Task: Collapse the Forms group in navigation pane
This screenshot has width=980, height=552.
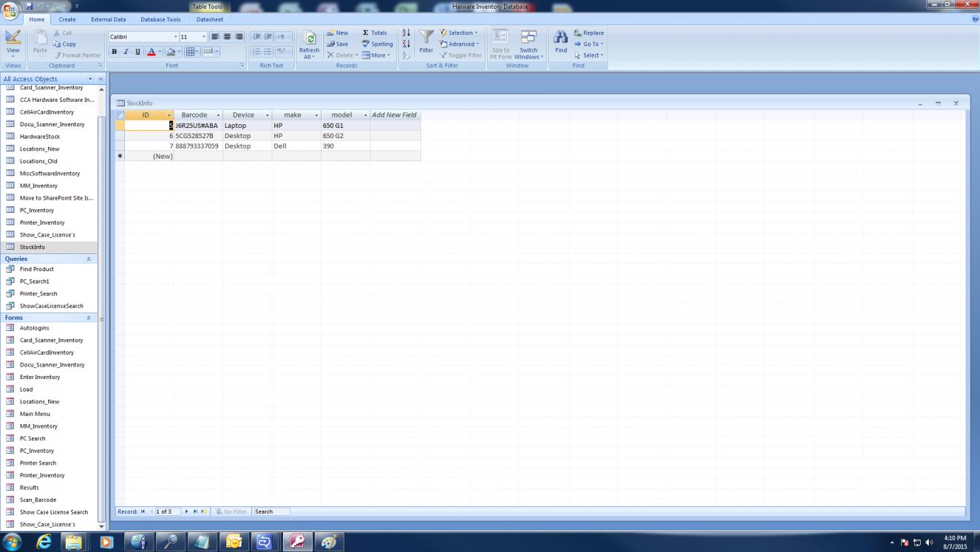Action: (x=89, y=318)
